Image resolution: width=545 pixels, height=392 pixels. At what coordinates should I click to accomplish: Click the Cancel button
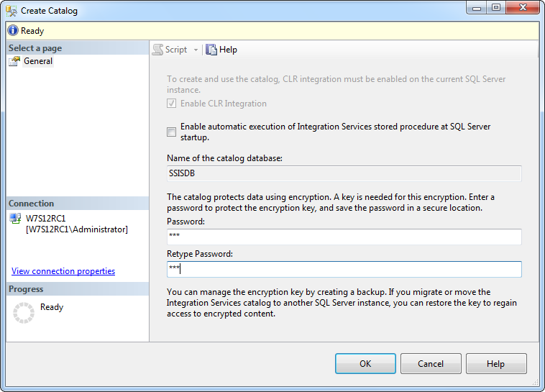click(431, 364)
